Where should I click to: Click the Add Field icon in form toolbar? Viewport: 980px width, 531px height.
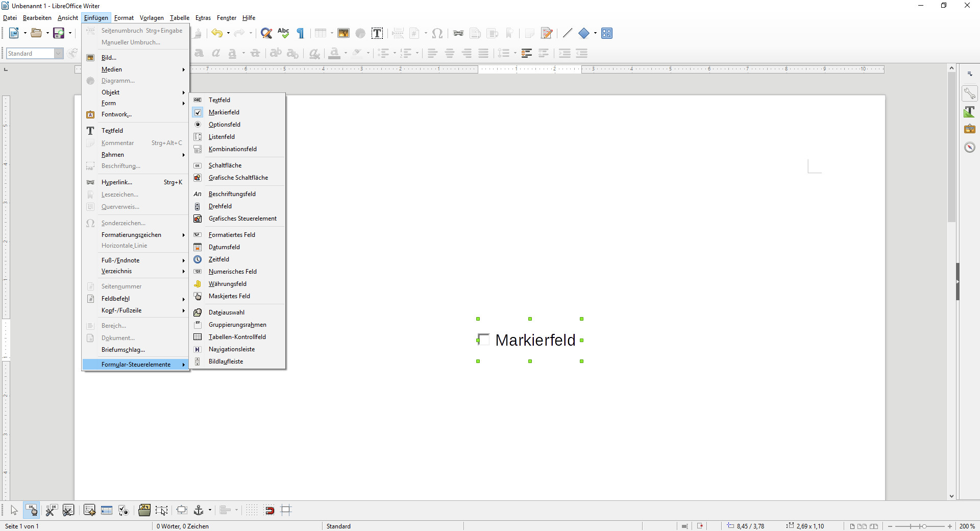[107, 510]
